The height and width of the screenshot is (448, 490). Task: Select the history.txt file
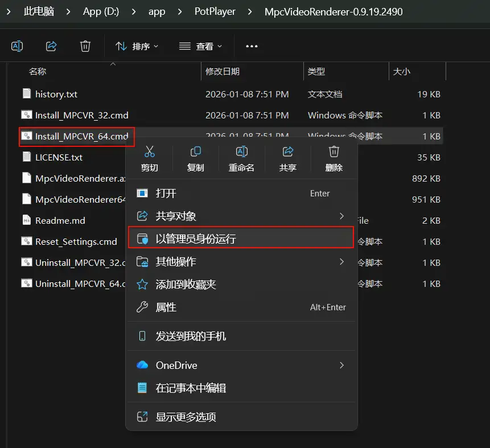pyautogui.click(x=56, y=94)
